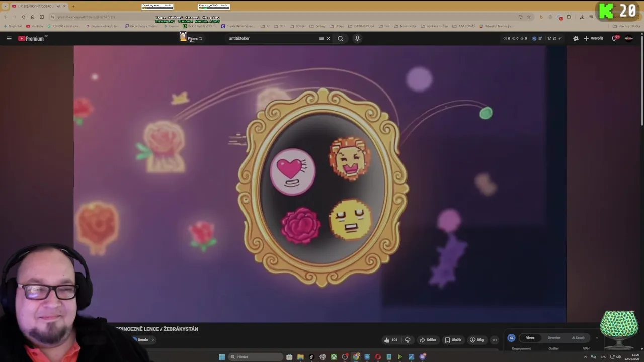Click the Outlier label in vidIQ panel
The height and width of the screenshot is (362, 644).
(553, 348)
